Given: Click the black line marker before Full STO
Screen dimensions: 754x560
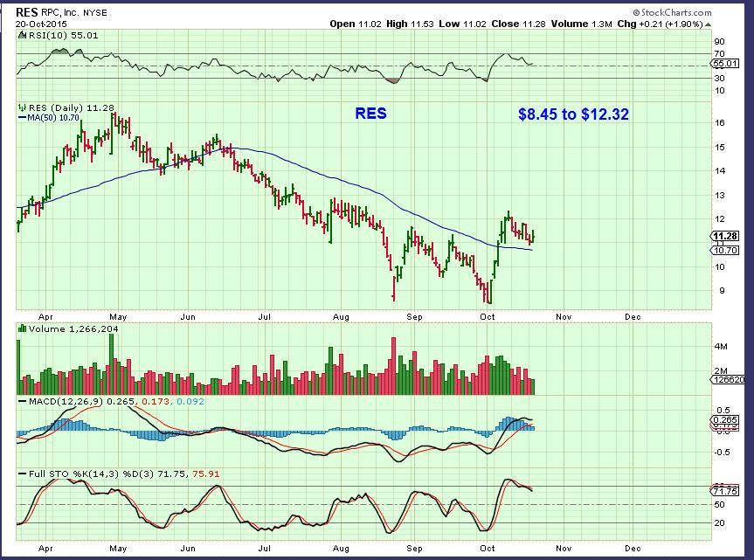Looking at the screenshot, I should [22, 474].
